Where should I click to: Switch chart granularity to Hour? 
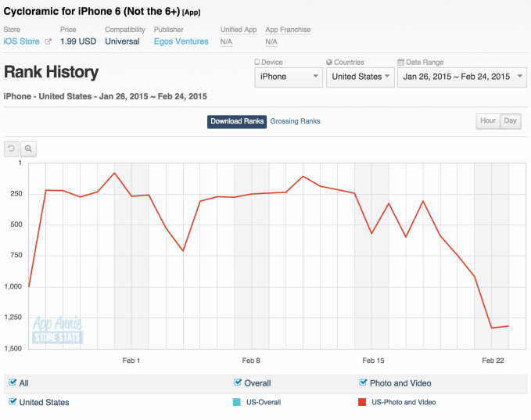click(x=488, y=121)
